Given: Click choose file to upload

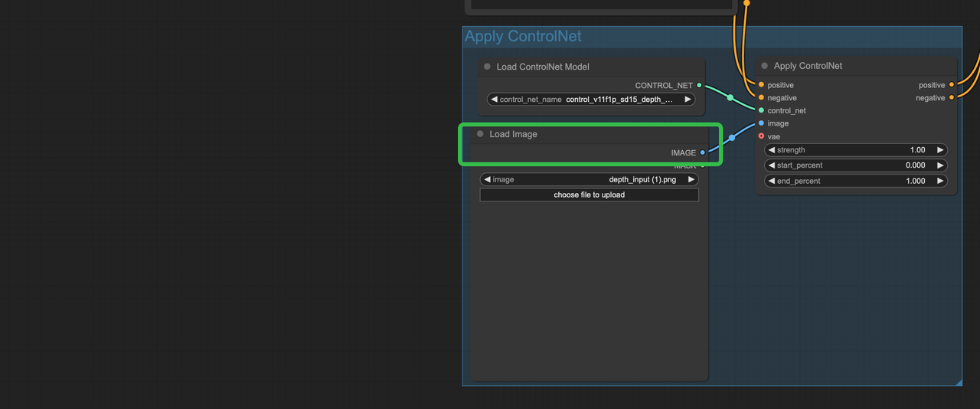Looking at the screenshot, I should click(589, 195).
